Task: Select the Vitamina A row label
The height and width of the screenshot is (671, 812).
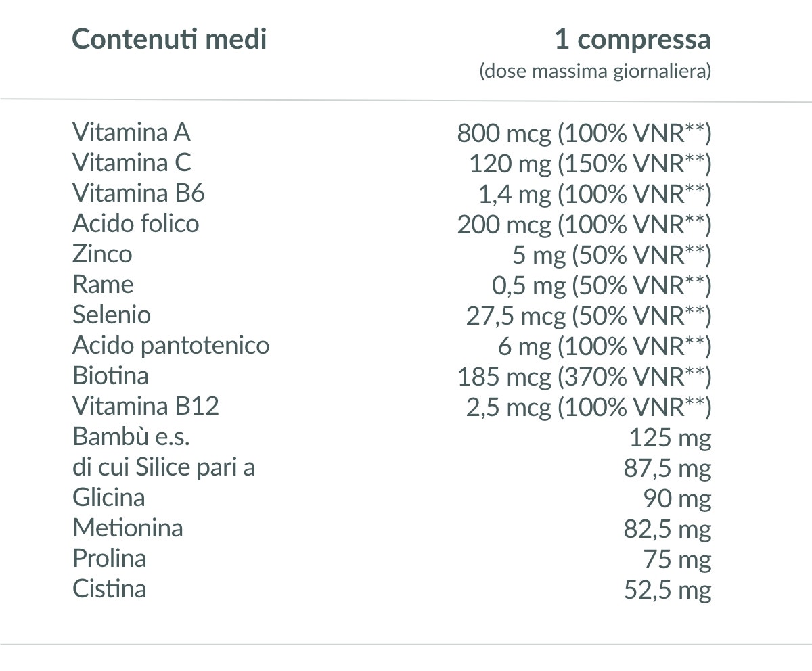Action: [x=131, y=132]
